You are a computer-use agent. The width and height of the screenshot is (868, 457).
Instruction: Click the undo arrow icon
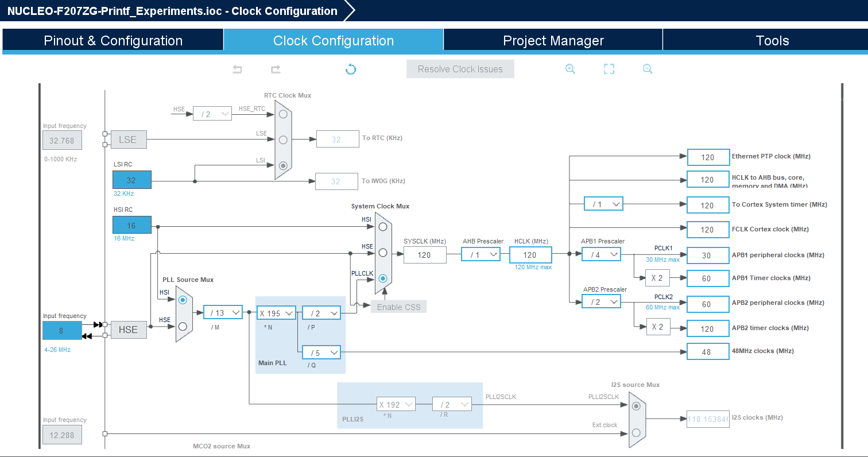coord(237,69)
